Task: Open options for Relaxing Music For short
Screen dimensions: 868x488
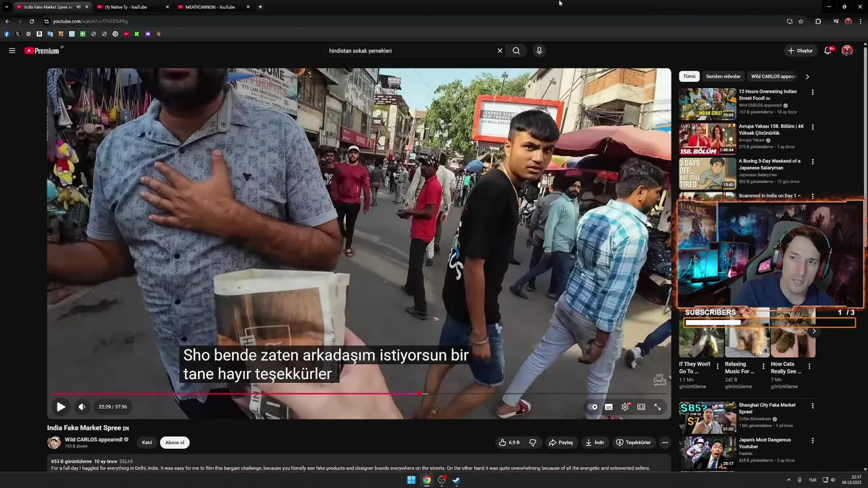Action: (x=764, y=366)
